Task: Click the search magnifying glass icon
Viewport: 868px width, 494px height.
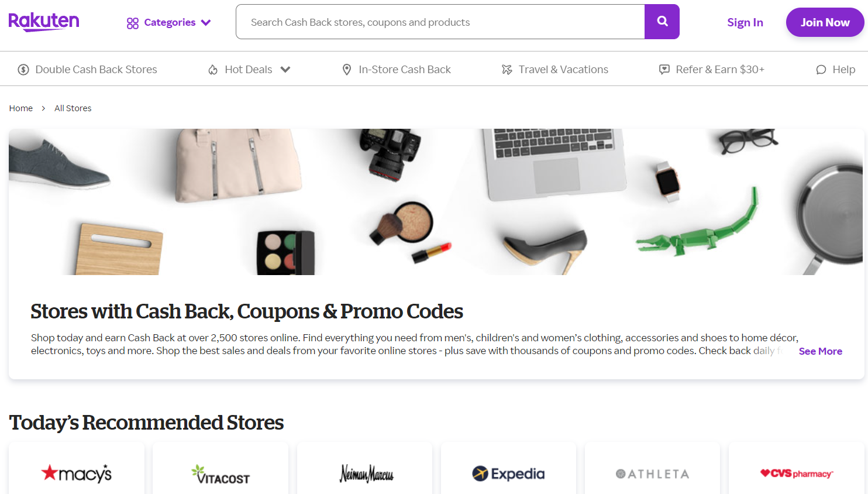Action: click(x=662, y=22)
